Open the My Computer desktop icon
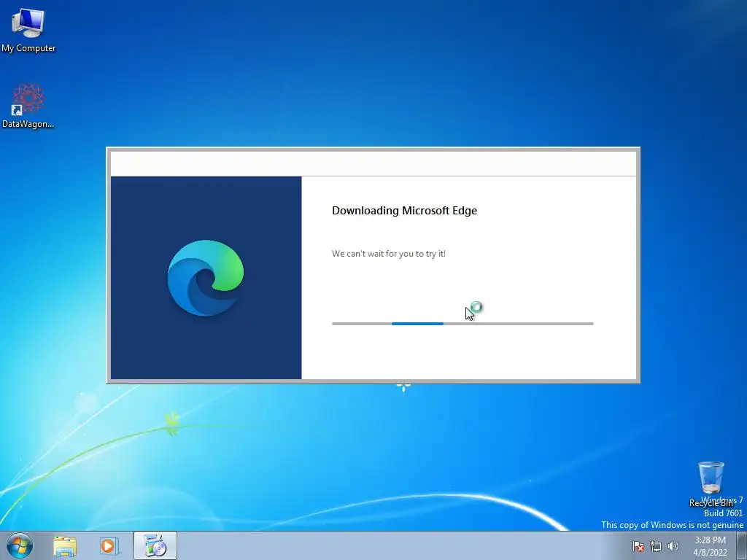 tap(28, 29)
